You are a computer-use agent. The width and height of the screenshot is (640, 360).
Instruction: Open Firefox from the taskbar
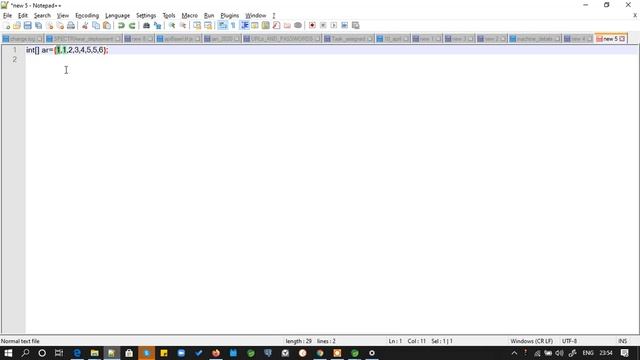pyautogui.click(x=216, y=353)
